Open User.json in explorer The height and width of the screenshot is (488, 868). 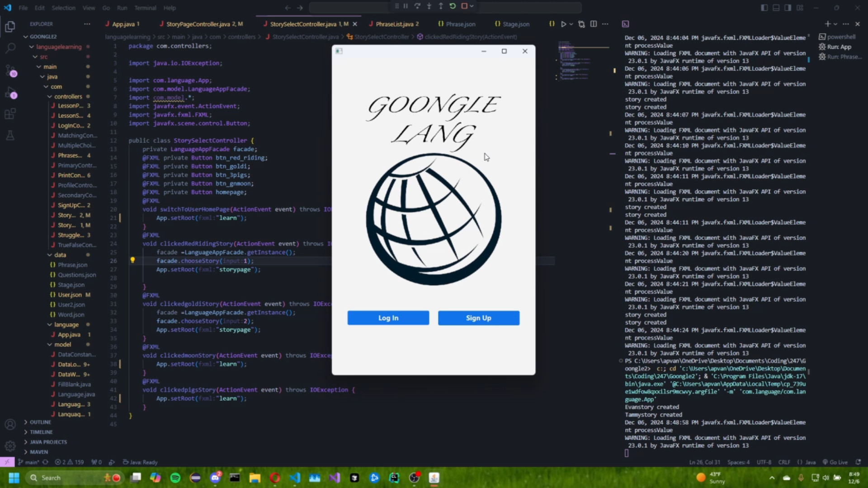click(x=70, y=295)
